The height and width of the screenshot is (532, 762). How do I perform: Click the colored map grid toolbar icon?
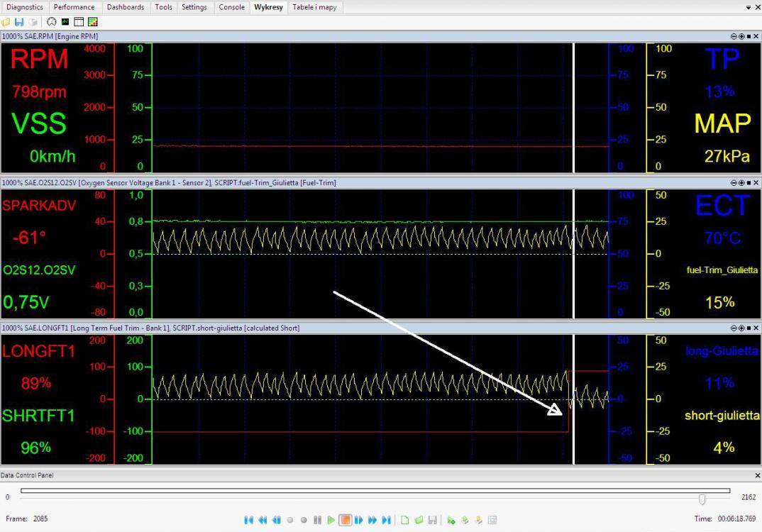click(x=92, y=23)
